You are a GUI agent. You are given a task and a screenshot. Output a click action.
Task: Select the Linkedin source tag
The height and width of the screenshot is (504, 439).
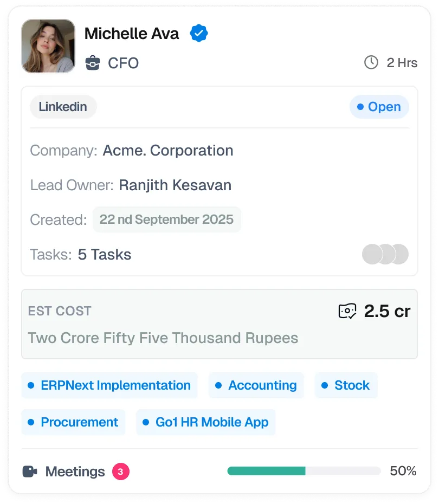tap(63, 107)
